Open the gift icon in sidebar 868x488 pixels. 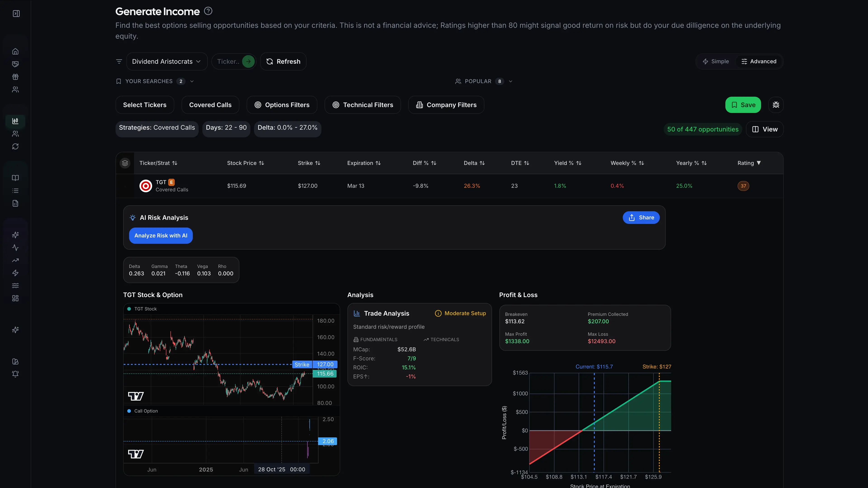[x=16, y=77]
